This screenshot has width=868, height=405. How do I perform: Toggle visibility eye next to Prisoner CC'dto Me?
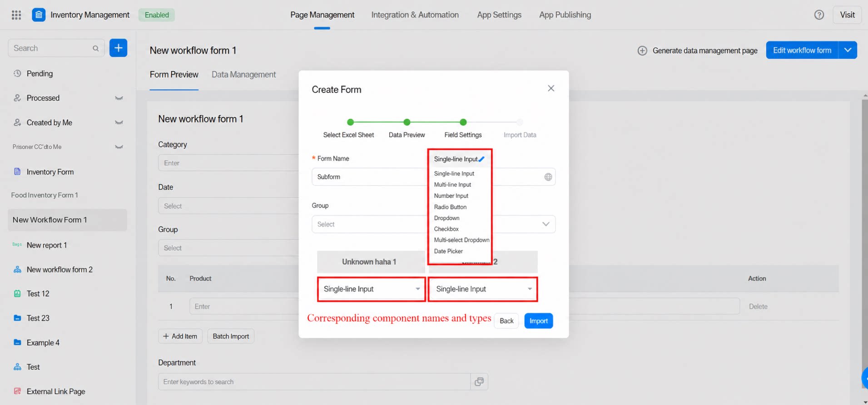tap(119, 147)
